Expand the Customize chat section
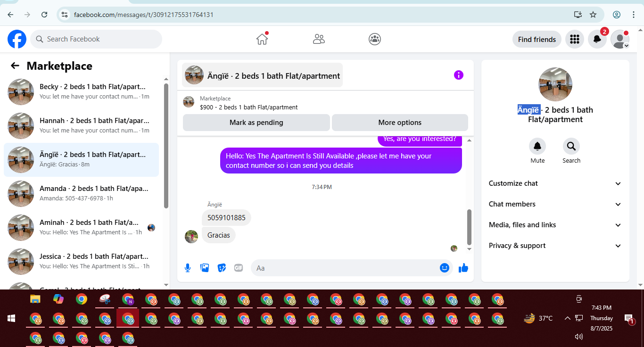644x347 pixels. (x=555, y=183)
